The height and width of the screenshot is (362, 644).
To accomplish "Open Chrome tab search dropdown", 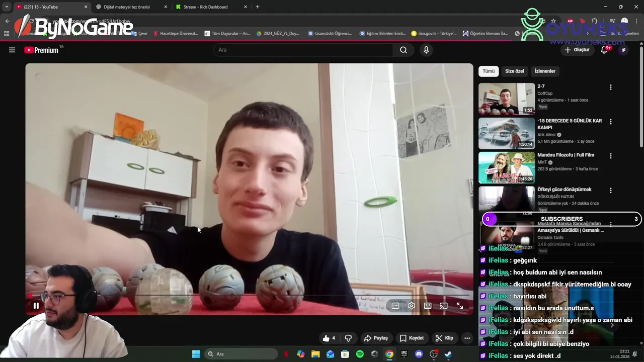I will point(7,7).
